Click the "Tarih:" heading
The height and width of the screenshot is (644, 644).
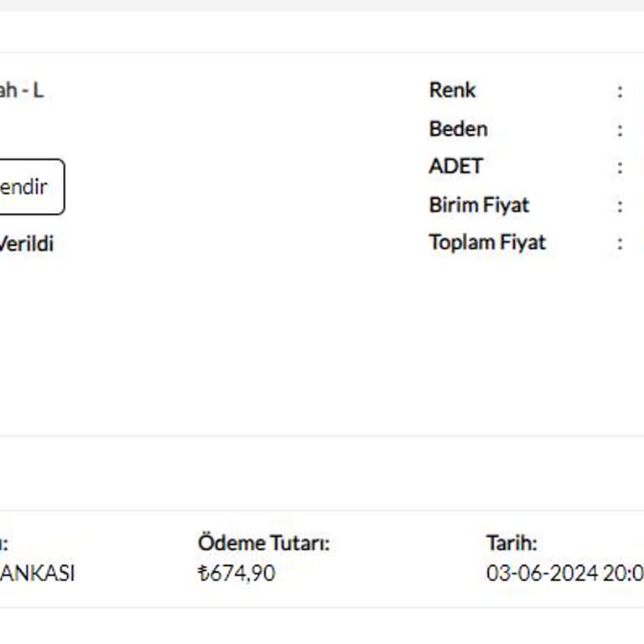point(512,543)
